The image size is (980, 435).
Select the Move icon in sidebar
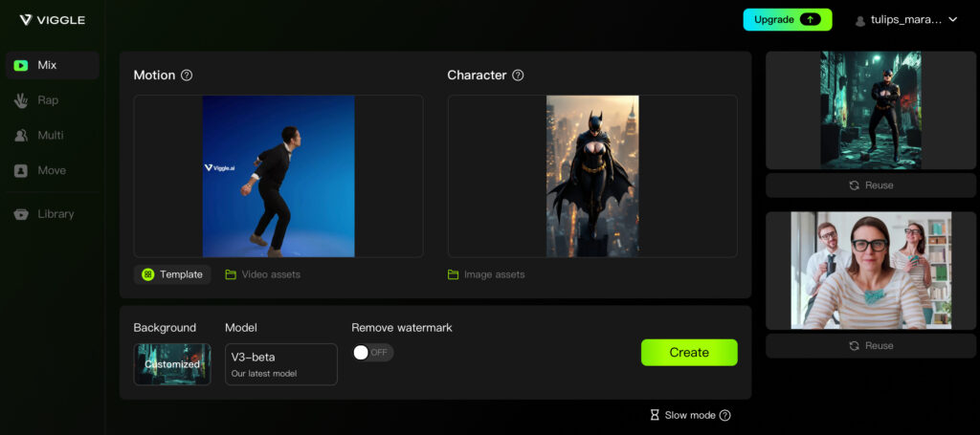[21, 170]
